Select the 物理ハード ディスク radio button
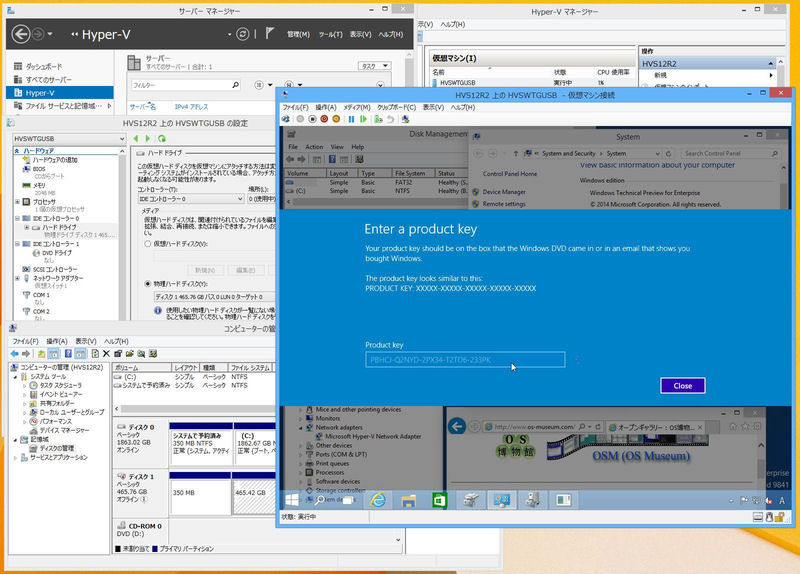 [x=147, y=284]
